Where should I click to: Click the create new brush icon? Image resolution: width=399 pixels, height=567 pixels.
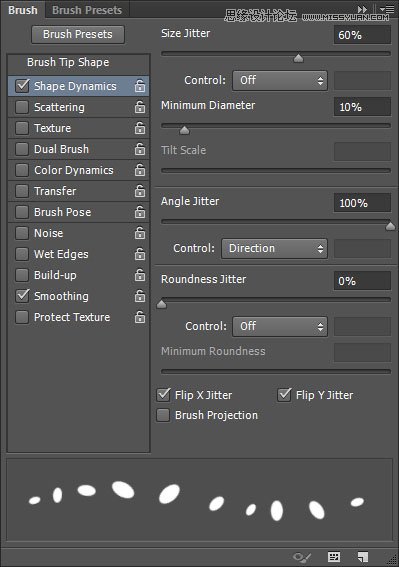[362, 557]
